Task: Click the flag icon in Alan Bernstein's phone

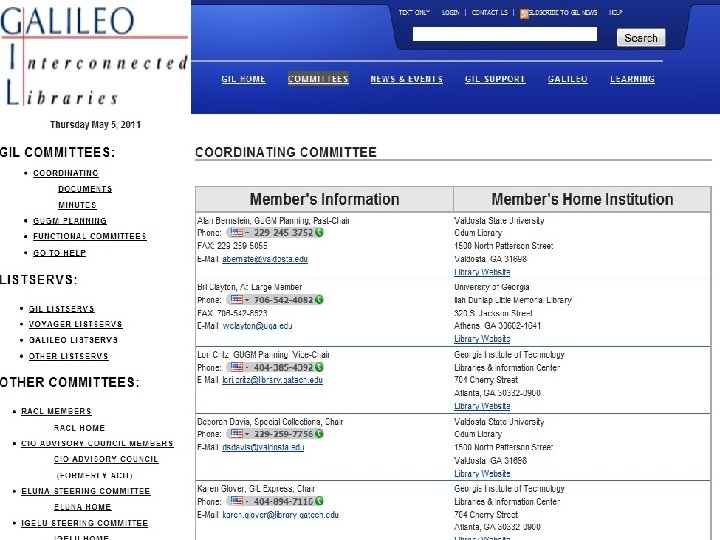Action: [x=236, y=232]
